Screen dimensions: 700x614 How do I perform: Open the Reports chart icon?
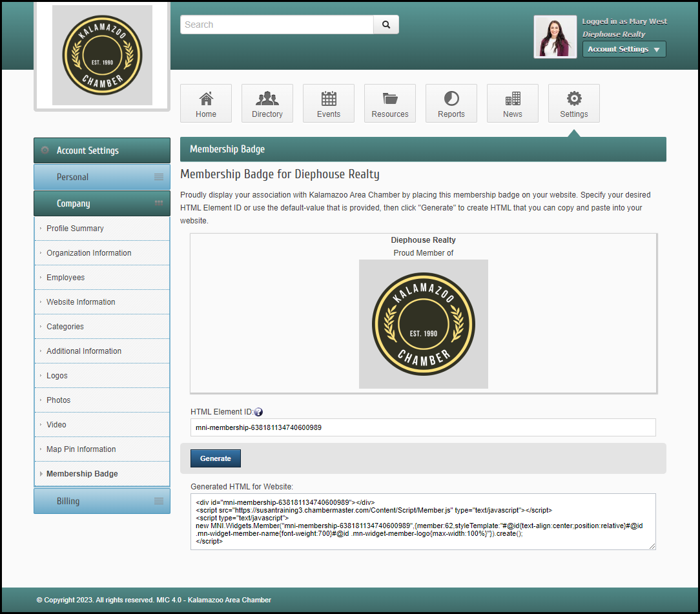click(x=451, y=99)
